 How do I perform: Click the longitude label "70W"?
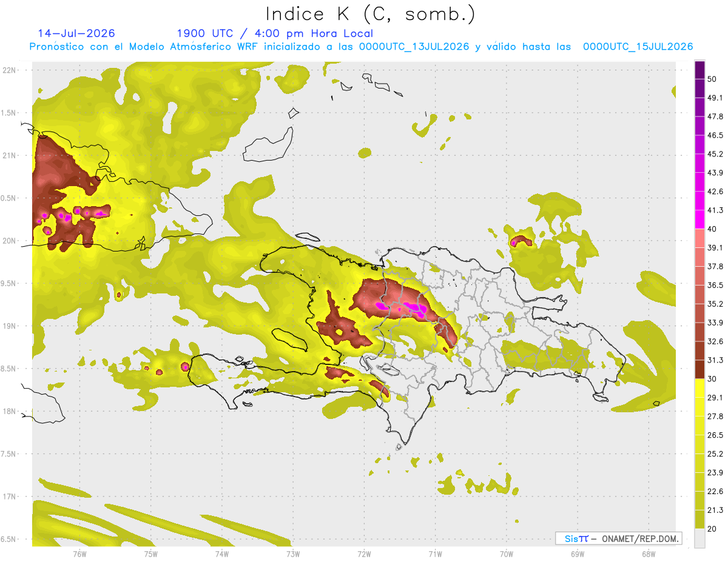coord(507,554)
